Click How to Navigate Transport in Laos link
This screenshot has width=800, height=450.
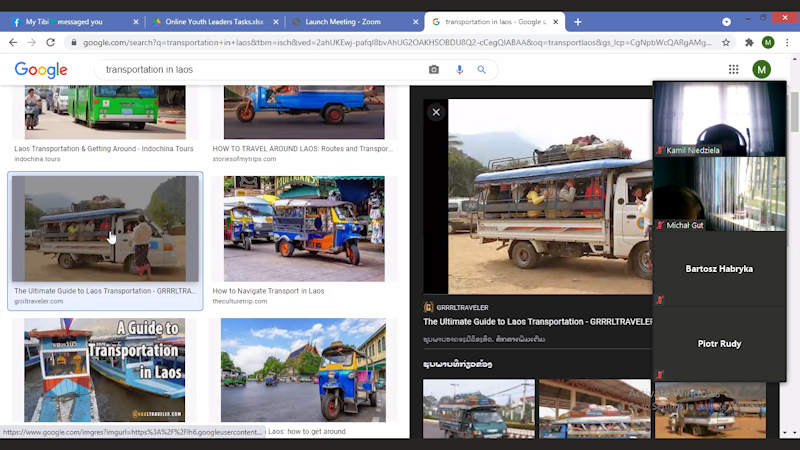[268, 291]
